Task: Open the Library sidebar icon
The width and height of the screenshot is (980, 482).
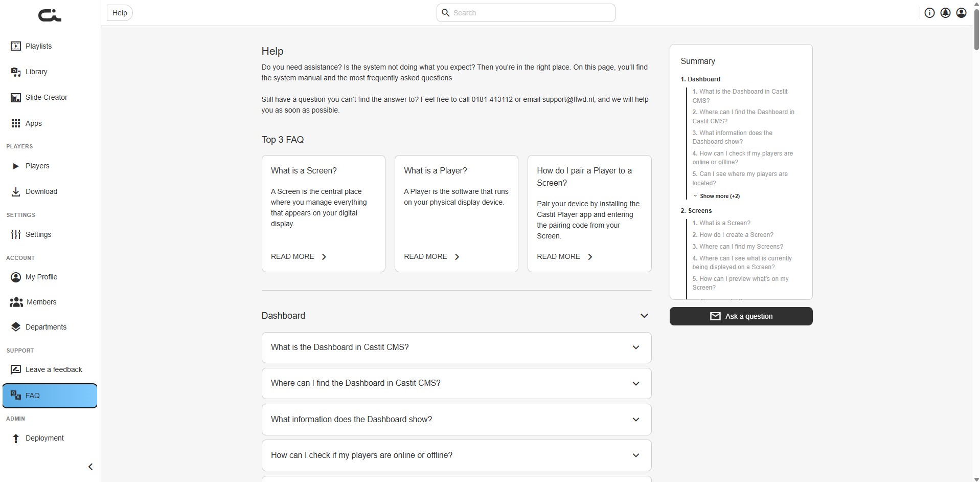Action: (16, 72)
